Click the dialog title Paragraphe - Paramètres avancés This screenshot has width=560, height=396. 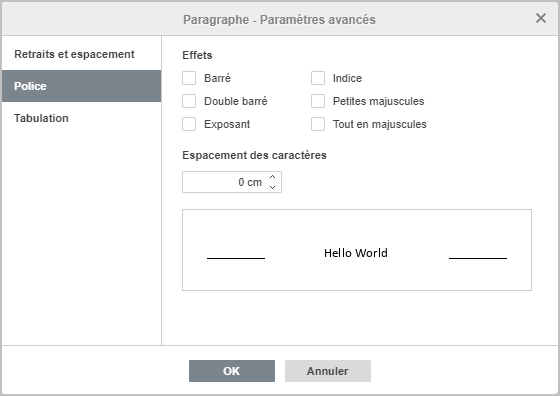coord(279,20)
